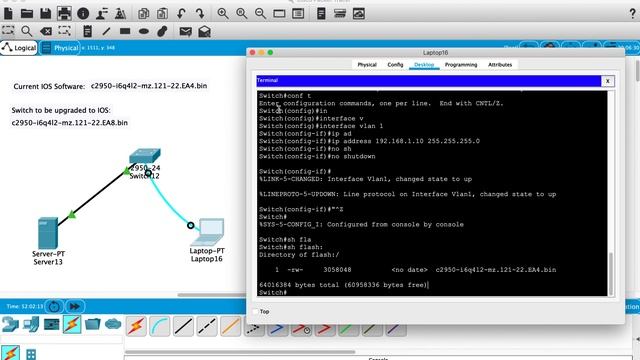This screenshot has height=360, width=640.
Task: Create a new file from the toolbar
Action: coord(8,14)
